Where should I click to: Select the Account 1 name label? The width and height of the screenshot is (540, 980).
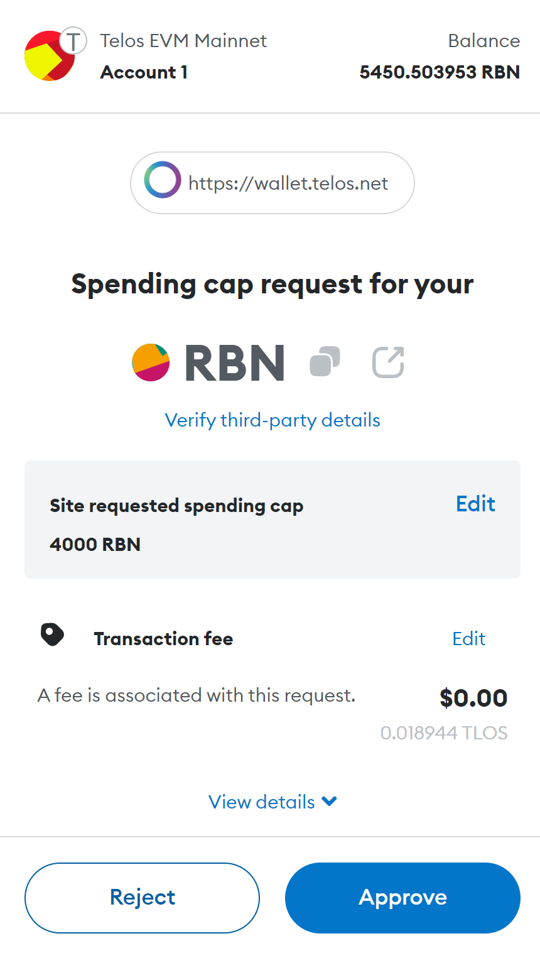(144, 72)
